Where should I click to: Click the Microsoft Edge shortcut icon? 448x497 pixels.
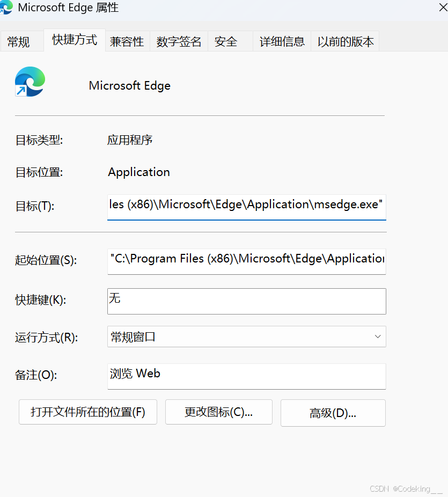[x=30, y=82]
